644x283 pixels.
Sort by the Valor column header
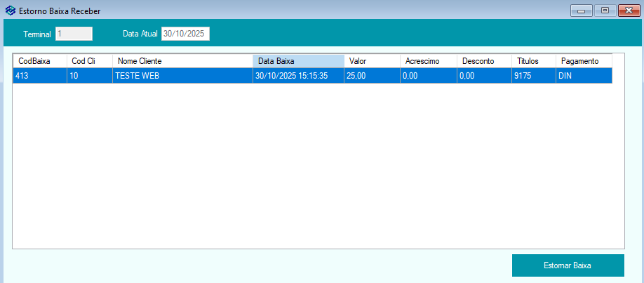(x=372, y=61)
